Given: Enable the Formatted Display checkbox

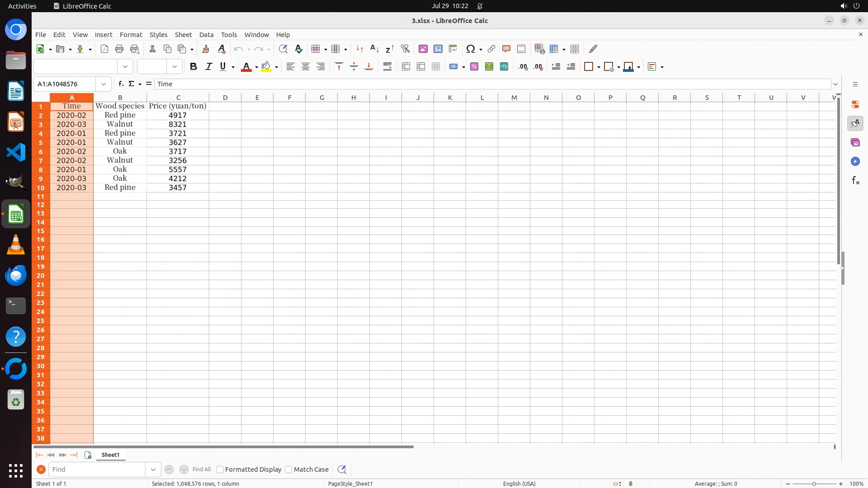Looking at the screenshot, I should tap(220, 469).
